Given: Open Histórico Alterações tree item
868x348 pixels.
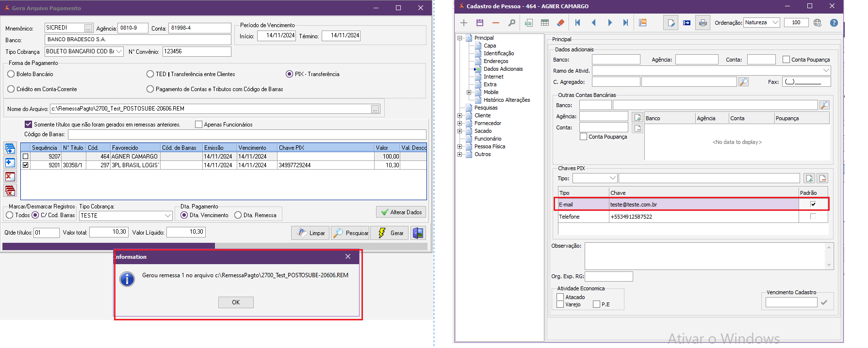Looking at the screenshot, I should (507, 100).
